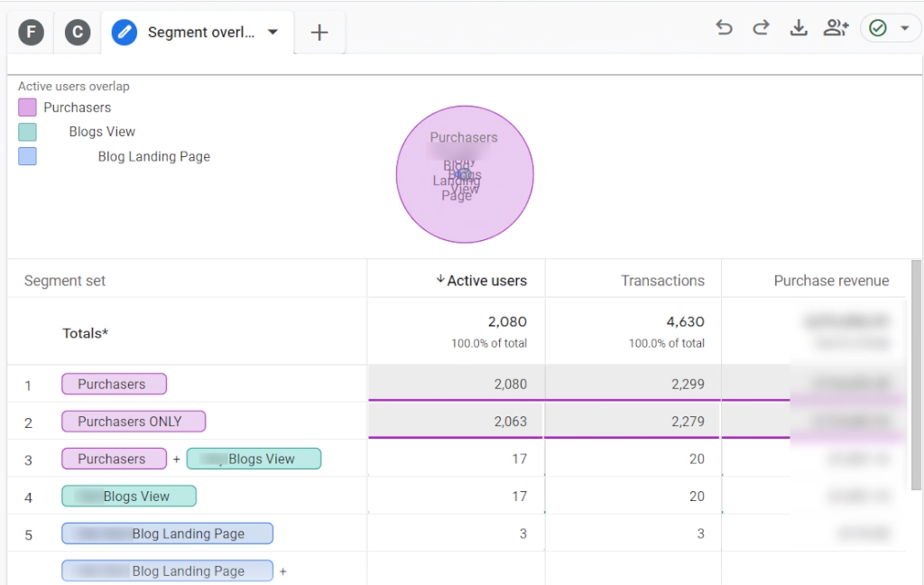Switch to the F tab
Viewport: 924px width, 585px height.
coord(32,32)
